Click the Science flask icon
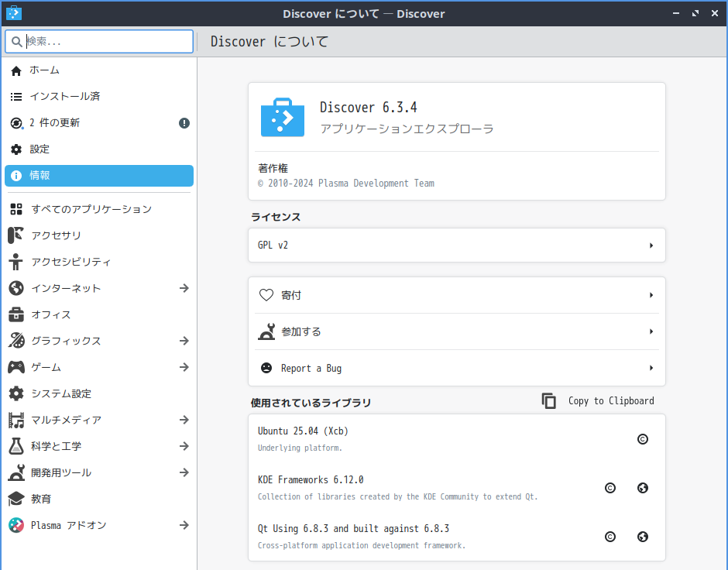Screen dimensions: 728x570 (x=16, y=447)
